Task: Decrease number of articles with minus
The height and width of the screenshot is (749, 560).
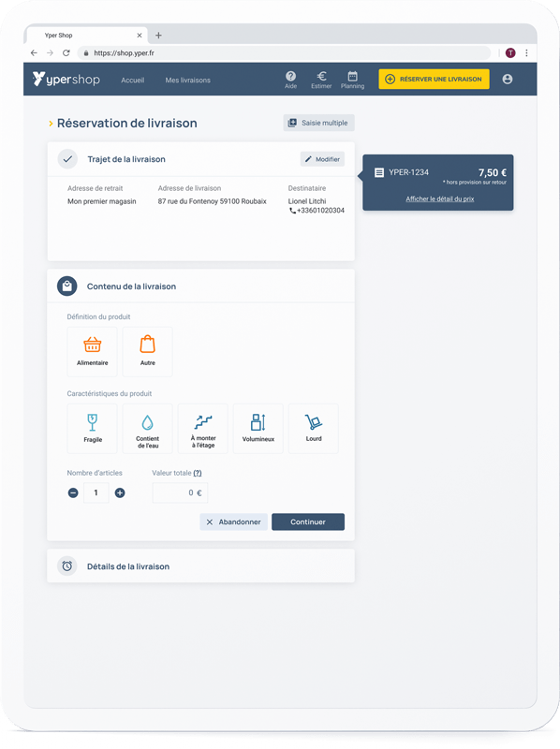Action: coord(73,493)
